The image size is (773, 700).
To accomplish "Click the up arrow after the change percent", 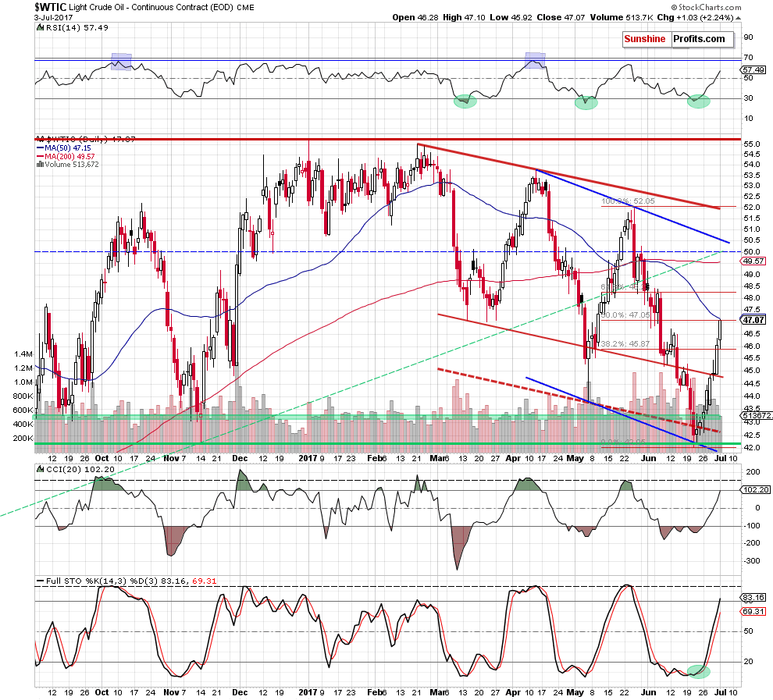I will pyautogui.click(x=738, y=18).
